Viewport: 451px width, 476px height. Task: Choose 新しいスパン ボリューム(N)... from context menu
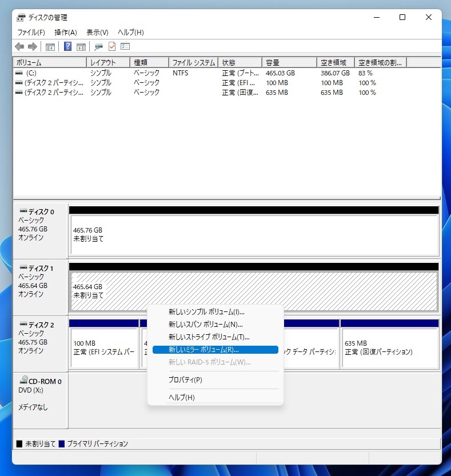coord(215,325)
